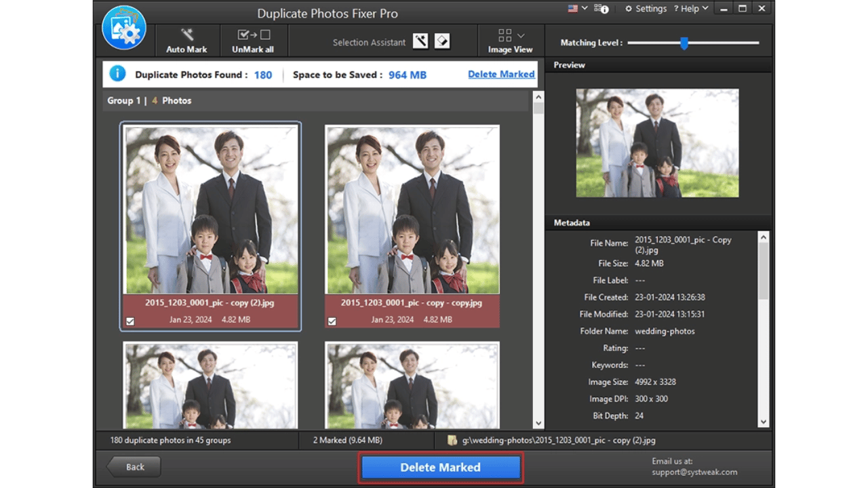Click Image Size value 4992 x 3328

click(x=655, y=382)
